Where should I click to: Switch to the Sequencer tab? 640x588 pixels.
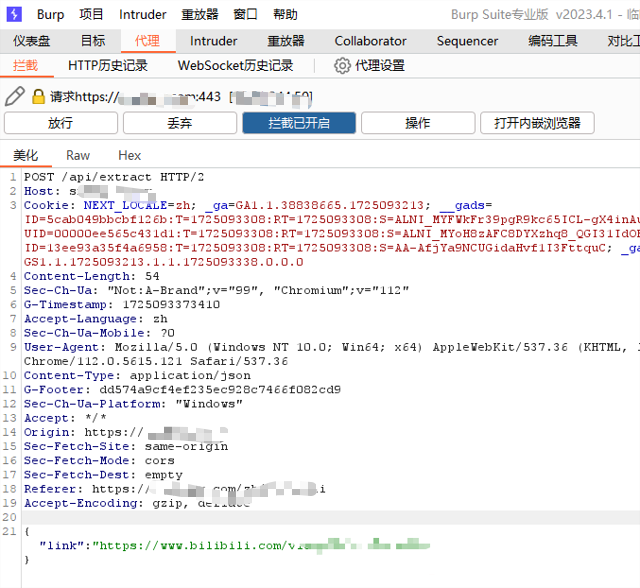(467, 41)
